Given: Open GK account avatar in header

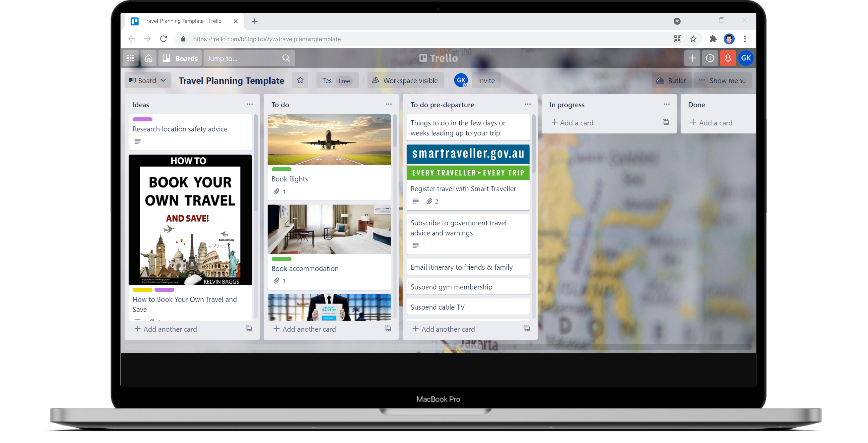Looking at the screenshot, I should pyautogui.click(x=746, y=58).
